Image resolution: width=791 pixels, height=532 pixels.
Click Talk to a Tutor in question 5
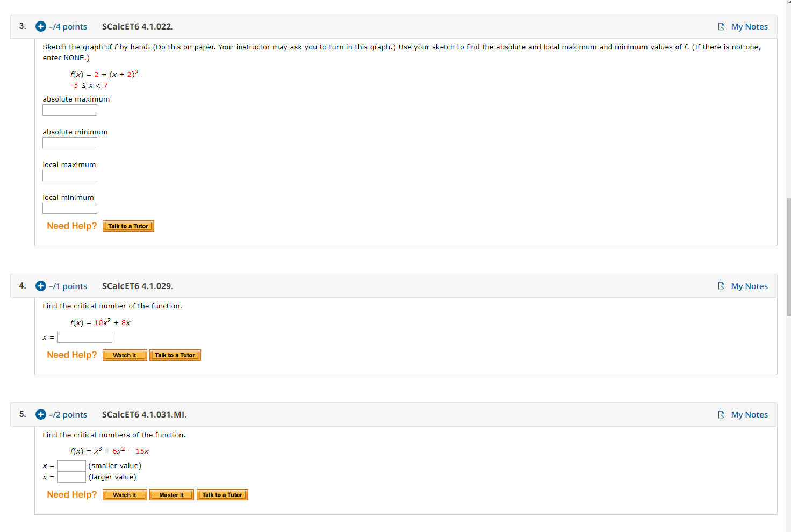tap(222, 495)
